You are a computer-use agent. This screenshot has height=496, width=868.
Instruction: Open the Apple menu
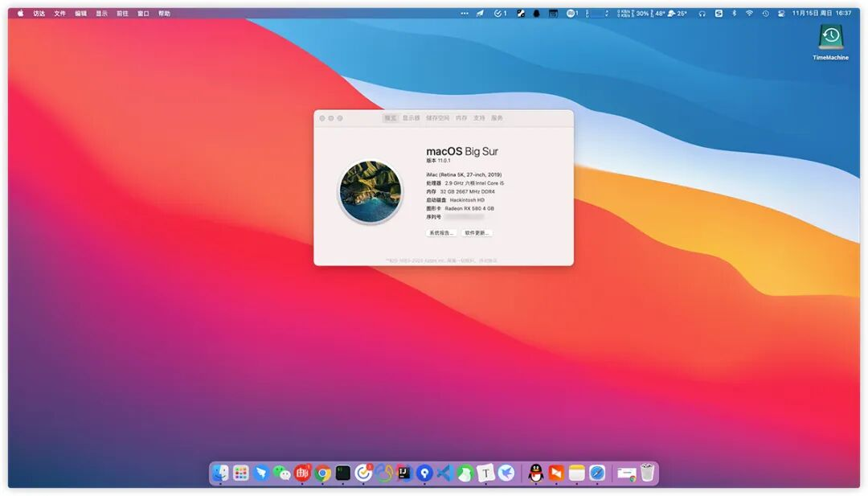[x=20, y=14]
